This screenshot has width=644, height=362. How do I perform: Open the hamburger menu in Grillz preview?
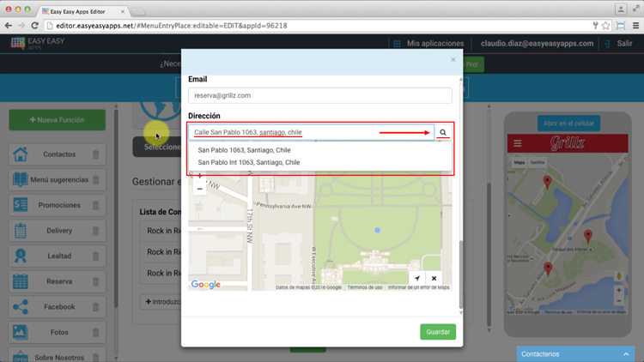coord(517,143)
